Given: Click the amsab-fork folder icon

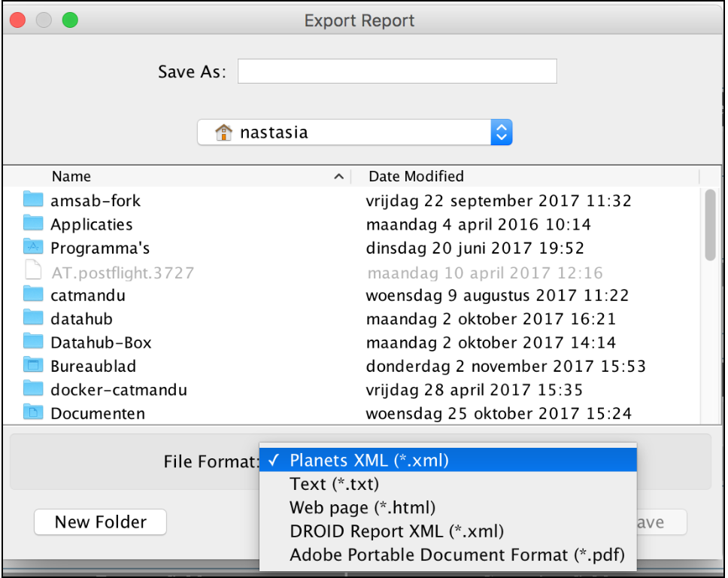Looking at the screenshot, I should 33,200.
